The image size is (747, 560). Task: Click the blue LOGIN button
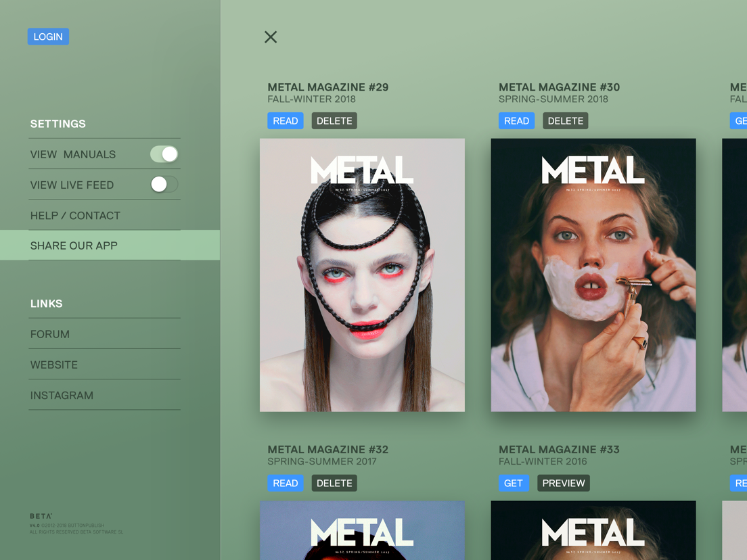[x=48, y=37]
